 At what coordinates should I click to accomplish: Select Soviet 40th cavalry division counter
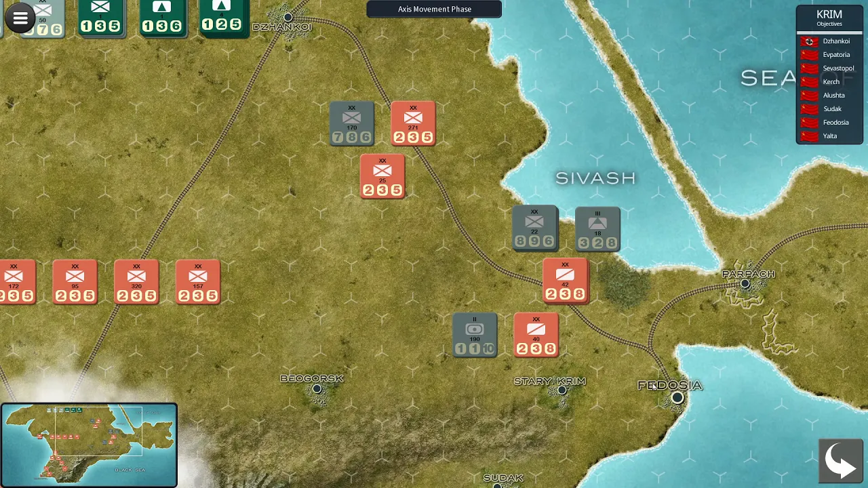(536, 335)
